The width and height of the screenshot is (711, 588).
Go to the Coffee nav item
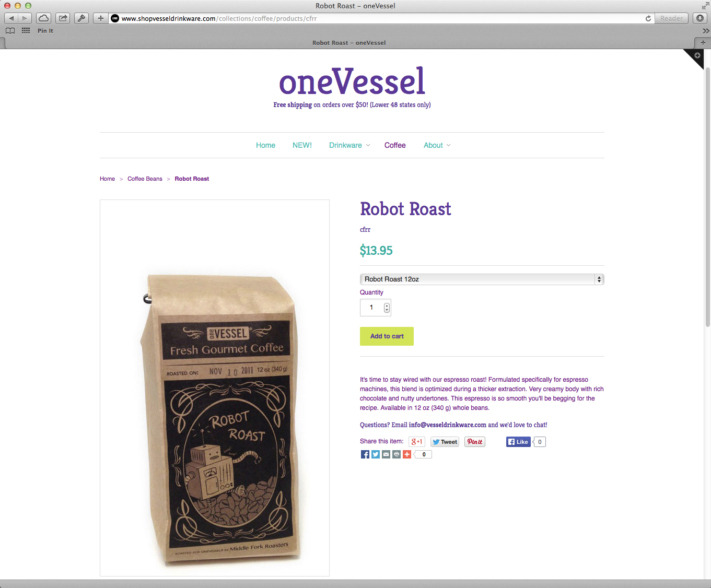tap(395, 145)
